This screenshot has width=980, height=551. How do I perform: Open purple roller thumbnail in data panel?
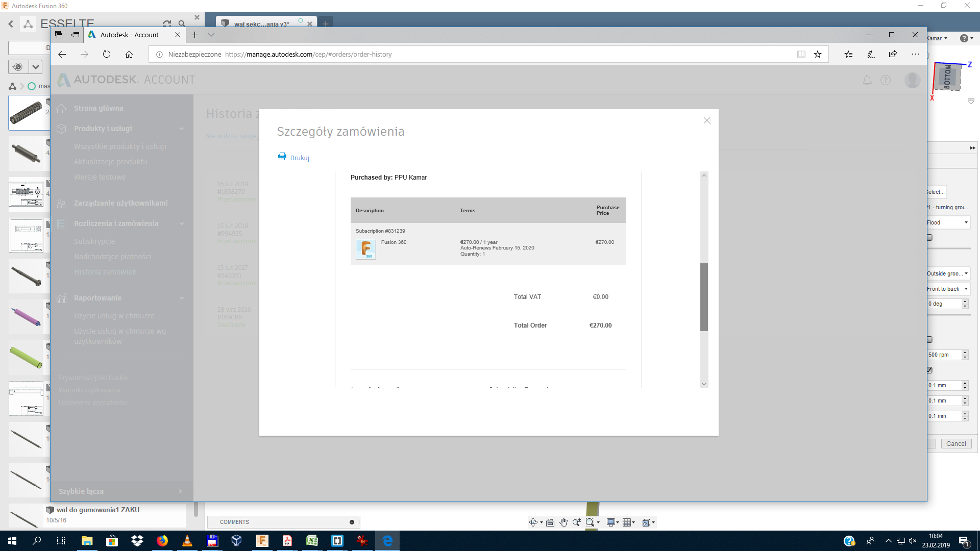(x=26, y=316)
